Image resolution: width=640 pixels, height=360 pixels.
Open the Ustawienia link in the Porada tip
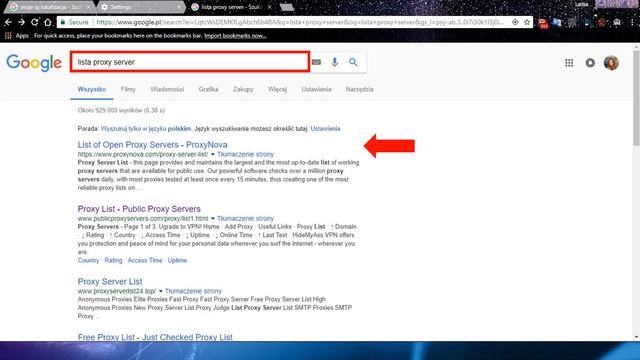[x=325, y=129]
